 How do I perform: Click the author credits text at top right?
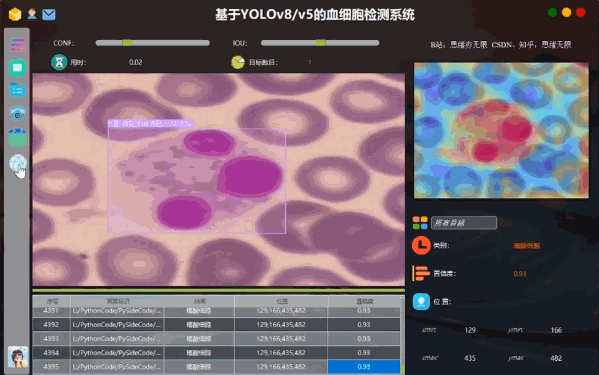tap(501, 45)
